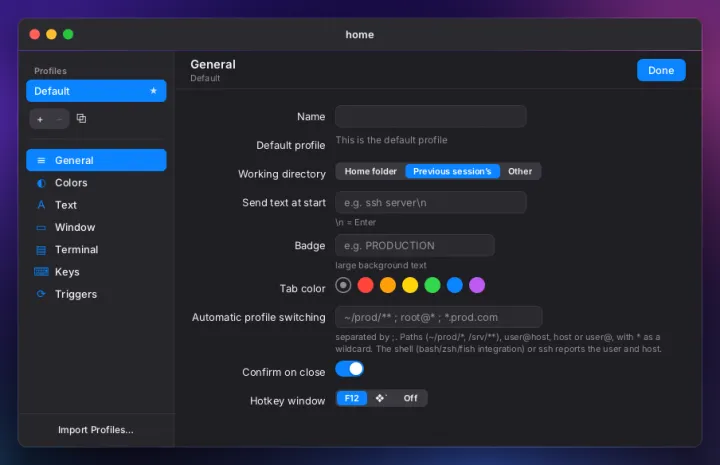Screen dimensions: 720x465
Task: Set hotkey window to F12
Action: (x=352, y=398)
